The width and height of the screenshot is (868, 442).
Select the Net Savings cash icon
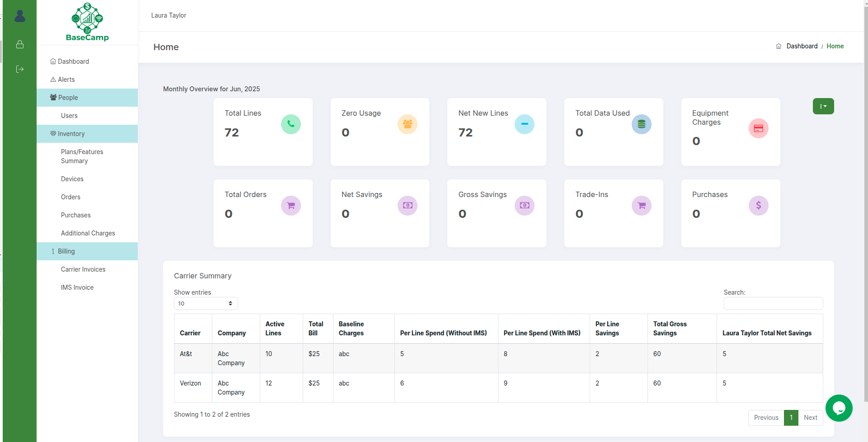pos(407,205)
